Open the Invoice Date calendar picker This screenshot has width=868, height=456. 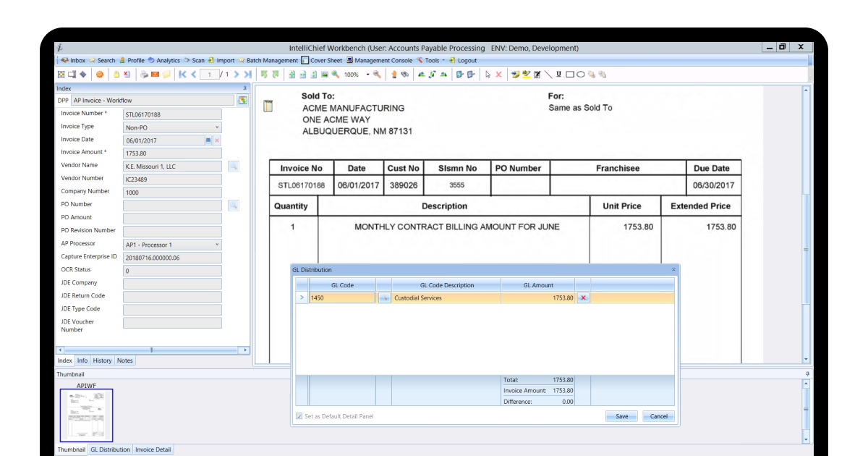(208, 140)
